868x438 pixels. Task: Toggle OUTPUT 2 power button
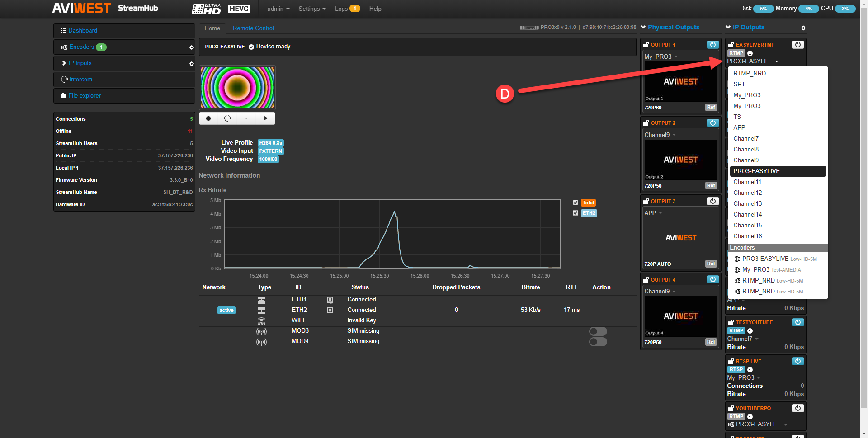point(712,123)
